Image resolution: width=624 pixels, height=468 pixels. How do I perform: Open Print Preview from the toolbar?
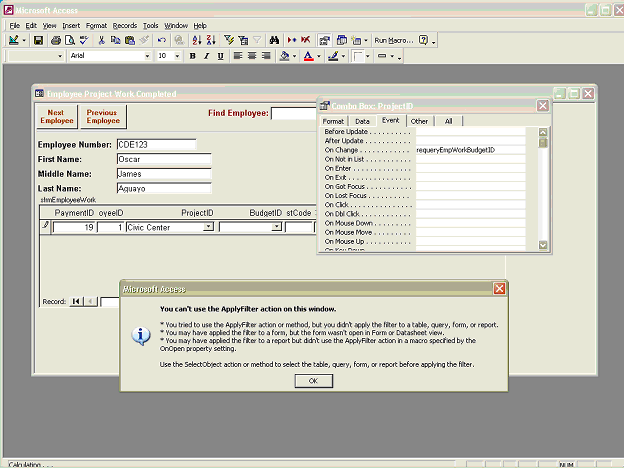pos(70,40)
